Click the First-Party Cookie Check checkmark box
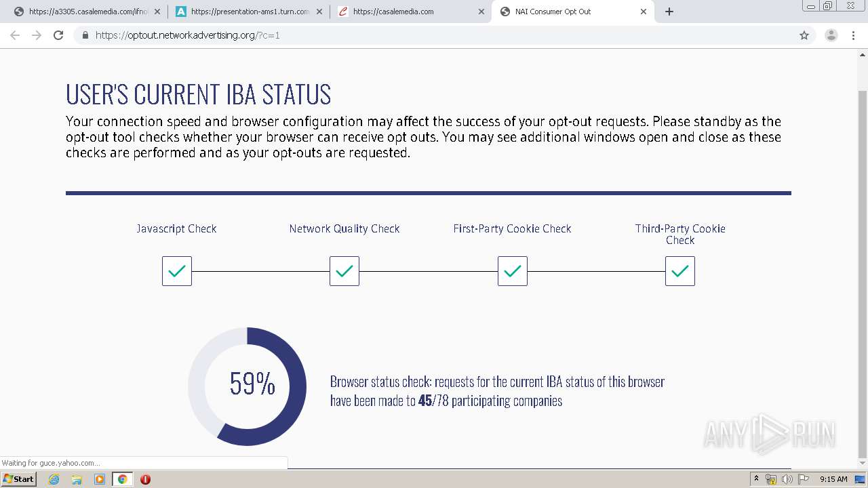The width and height of the screenshot is (868, 488). click(x=513, y=271)
